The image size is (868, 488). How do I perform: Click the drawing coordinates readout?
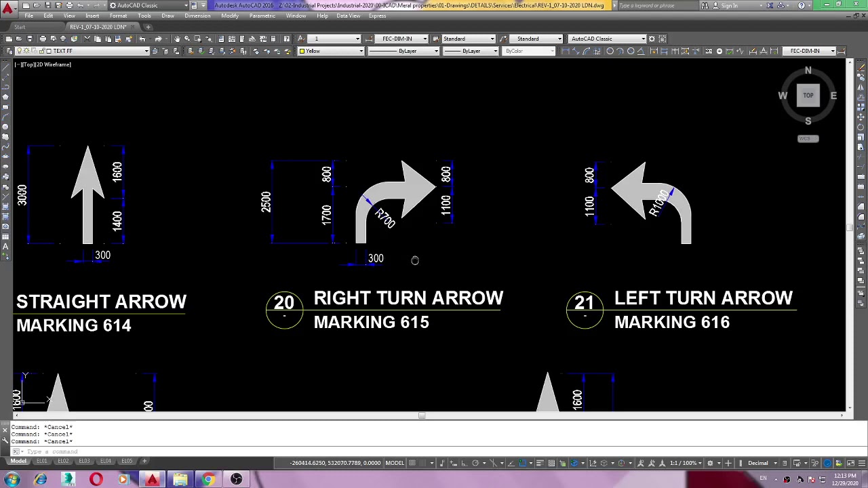336,463
